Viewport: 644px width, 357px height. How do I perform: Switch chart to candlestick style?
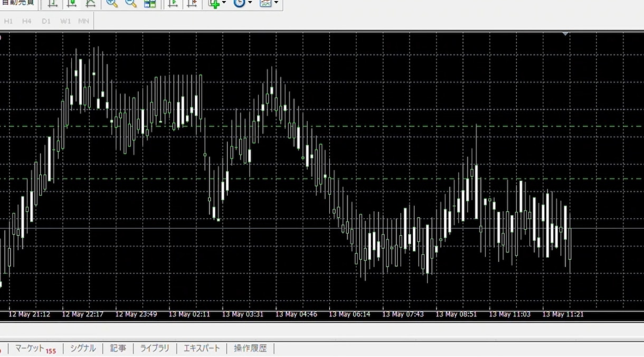click(72, 3)
